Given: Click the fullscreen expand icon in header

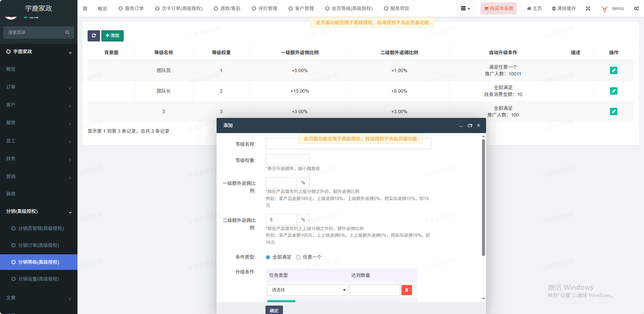Looking at the screenshot, I should (x=588, y=8).
